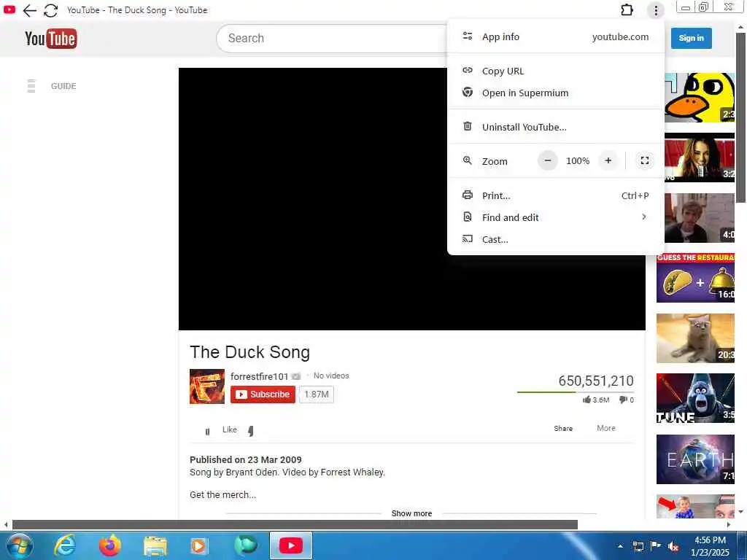Screen dimensions: 747x560
Task: Open the cat video thumbnail
Action: [x=695, y=338]
